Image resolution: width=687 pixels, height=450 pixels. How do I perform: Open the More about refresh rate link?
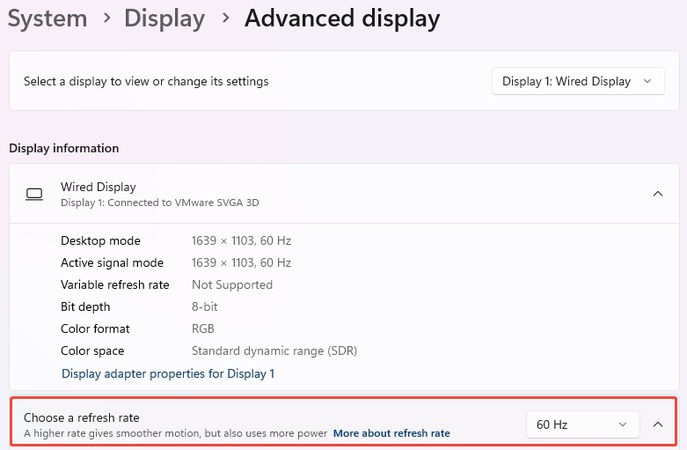coord(391,433)
